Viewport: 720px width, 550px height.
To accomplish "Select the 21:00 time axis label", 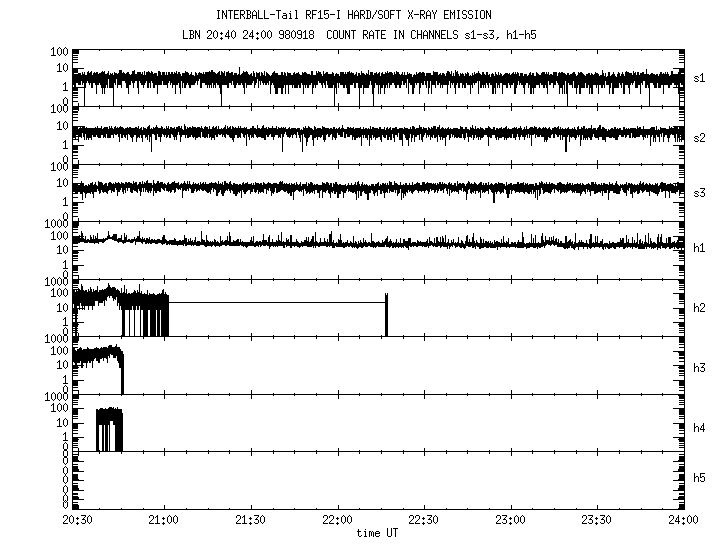I will pyautogui.click(x=163, y=520).
